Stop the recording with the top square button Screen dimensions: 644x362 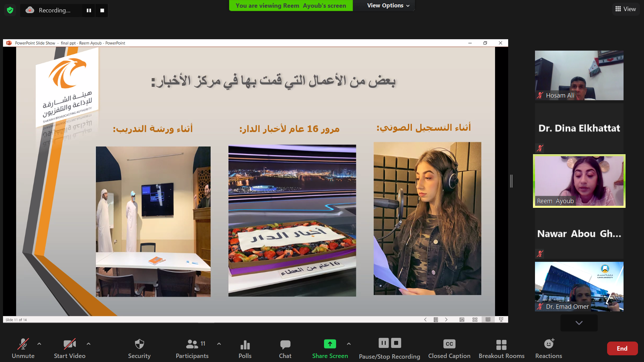coord(102,10)
